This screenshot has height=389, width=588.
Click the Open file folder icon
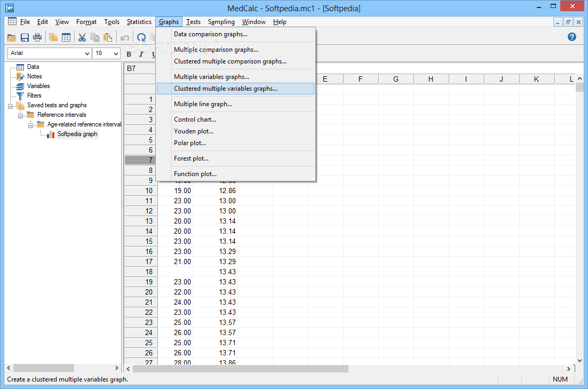coord(12,37)
